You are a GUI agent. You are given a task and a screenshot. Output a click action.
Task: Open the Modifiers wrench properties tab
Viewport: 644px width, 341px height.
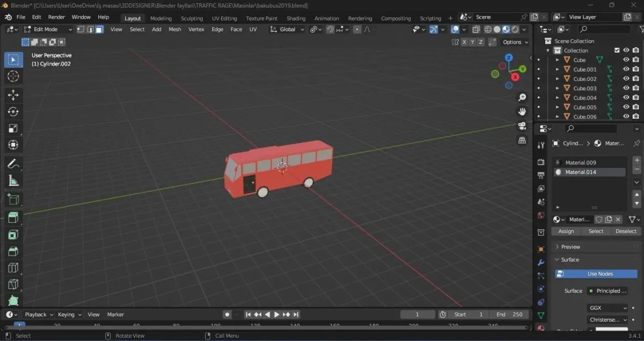click(541, 262)
